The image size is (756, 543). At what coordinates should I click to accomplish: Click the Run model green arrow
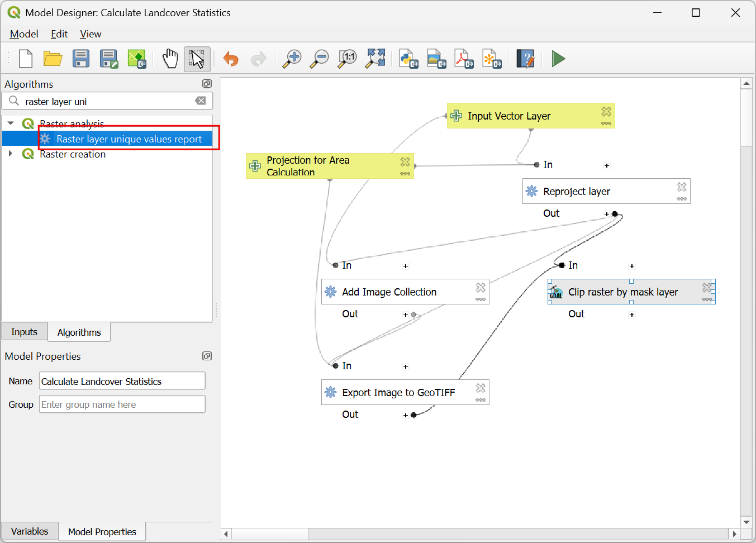point(558,59)
